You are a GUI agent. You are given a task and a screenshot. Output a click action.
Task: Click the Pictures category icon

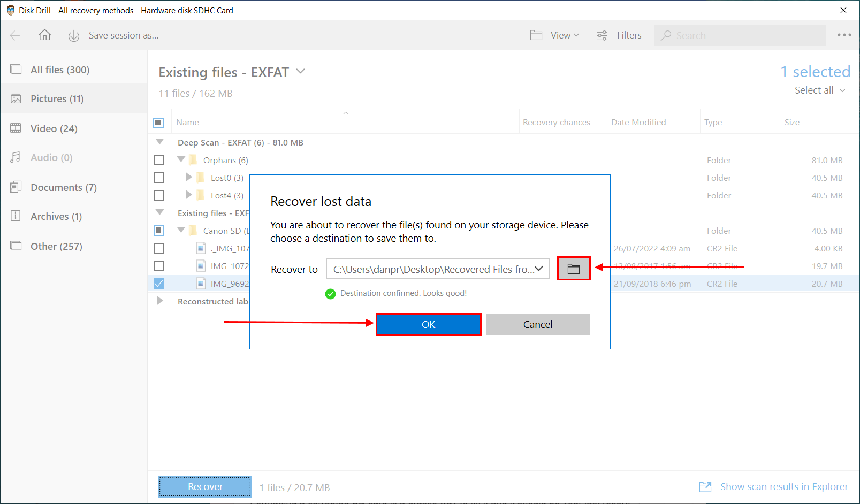click(x=16, y=98)
